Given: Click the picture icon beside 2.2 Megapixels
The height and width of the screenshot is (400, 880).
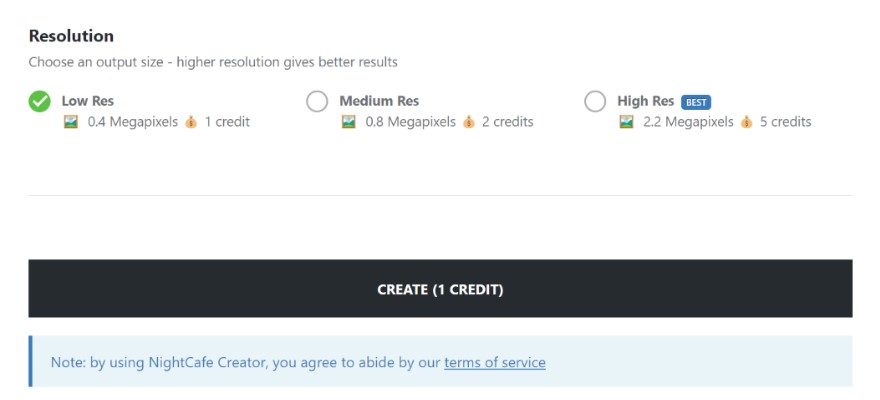Looking at the screenshot, I should tap(627, 122).
